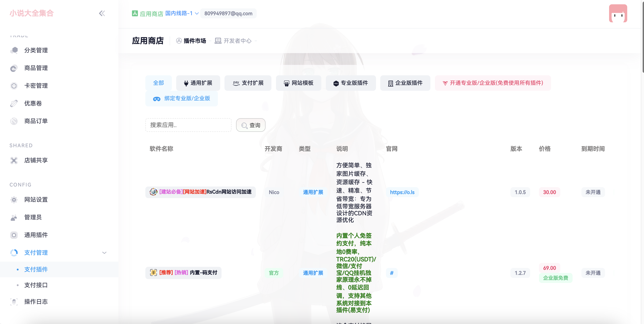Click the 管理员 people icon
Viewport: 644px width, 324px height.
click(14, 217)
